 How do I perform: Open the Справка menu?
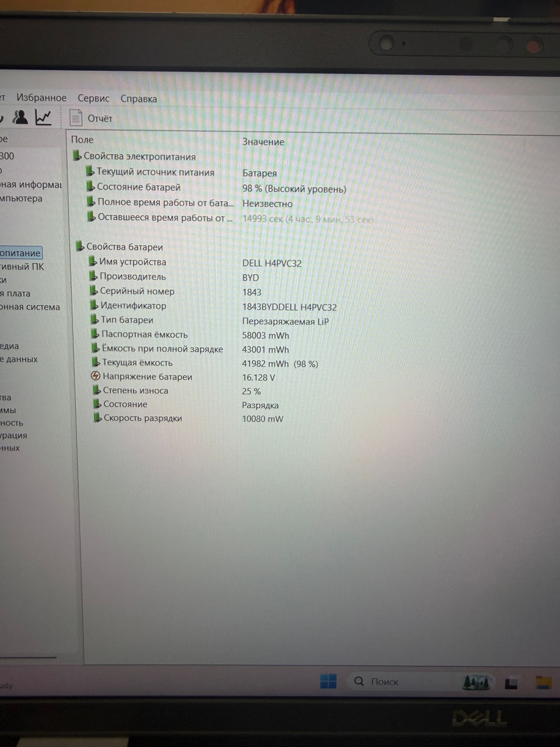pos(139,99)
